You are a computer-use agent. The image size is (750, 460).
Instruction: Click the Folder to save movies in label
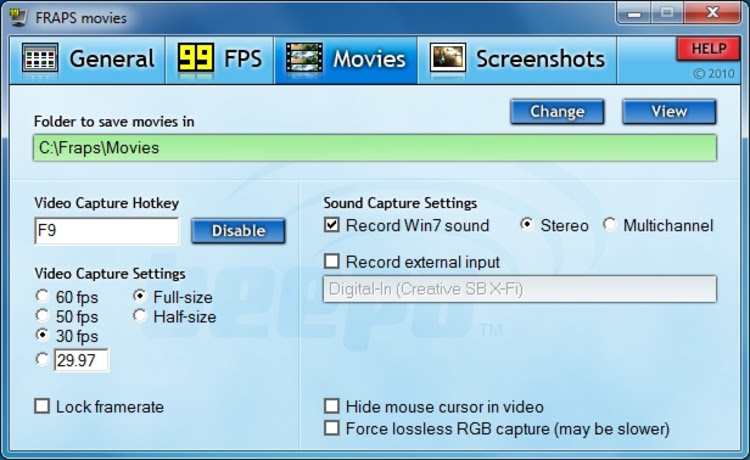114,121
